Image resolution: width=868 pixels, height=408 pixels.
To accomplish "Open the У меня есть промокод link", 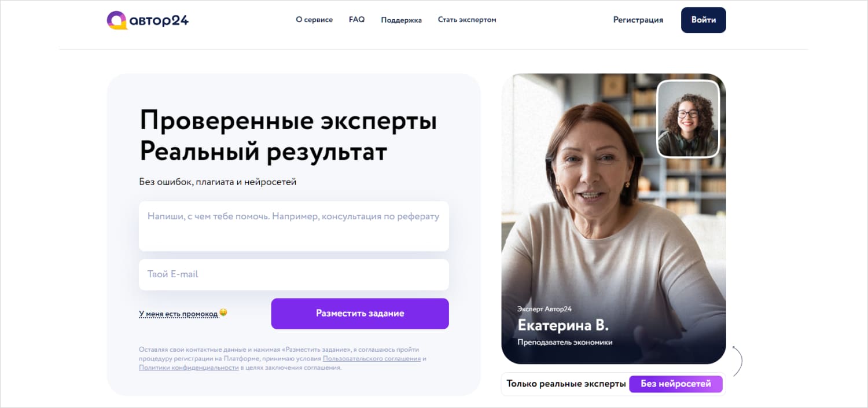I will click(x=178, y=314).
